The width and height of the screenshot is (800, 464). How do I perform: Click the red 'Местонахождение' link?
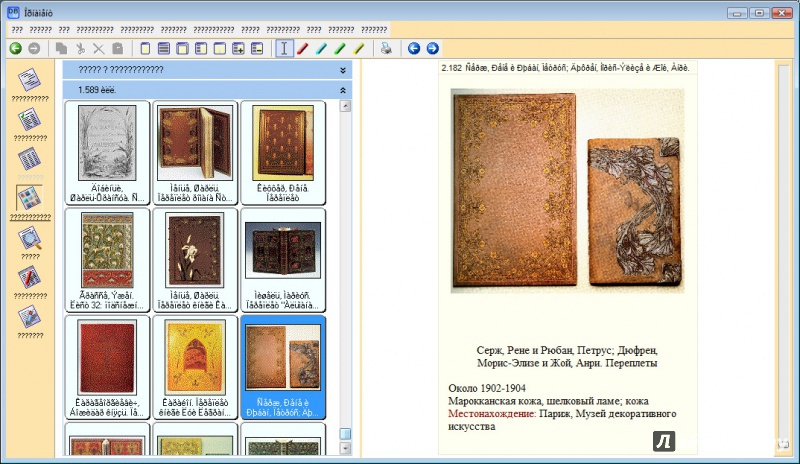click(492, 413)
